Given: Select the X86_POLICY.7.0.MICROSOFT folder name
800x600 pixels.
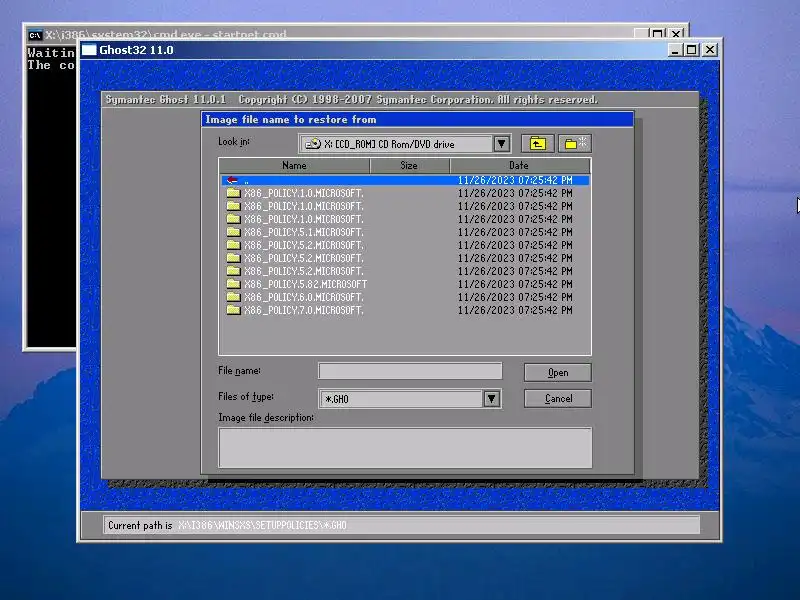Looking at the screenshot, I should (304, 310).
